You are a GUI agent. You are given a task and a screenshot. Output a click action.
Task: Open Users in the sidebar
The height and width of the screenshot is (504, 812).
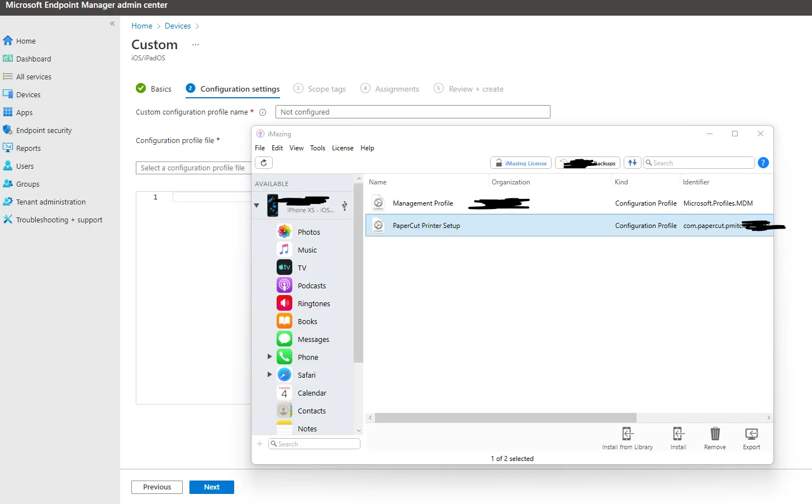click(19, 166)
